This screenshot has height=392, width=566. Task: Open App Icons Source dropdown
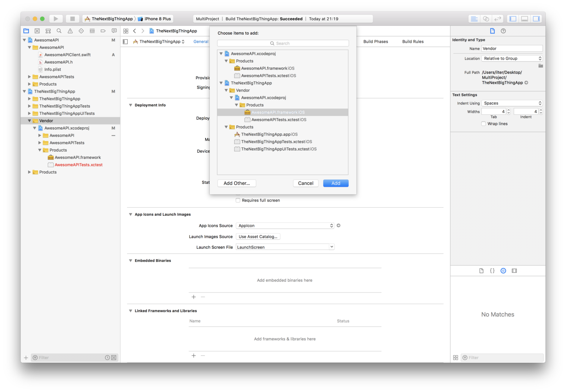285,226
